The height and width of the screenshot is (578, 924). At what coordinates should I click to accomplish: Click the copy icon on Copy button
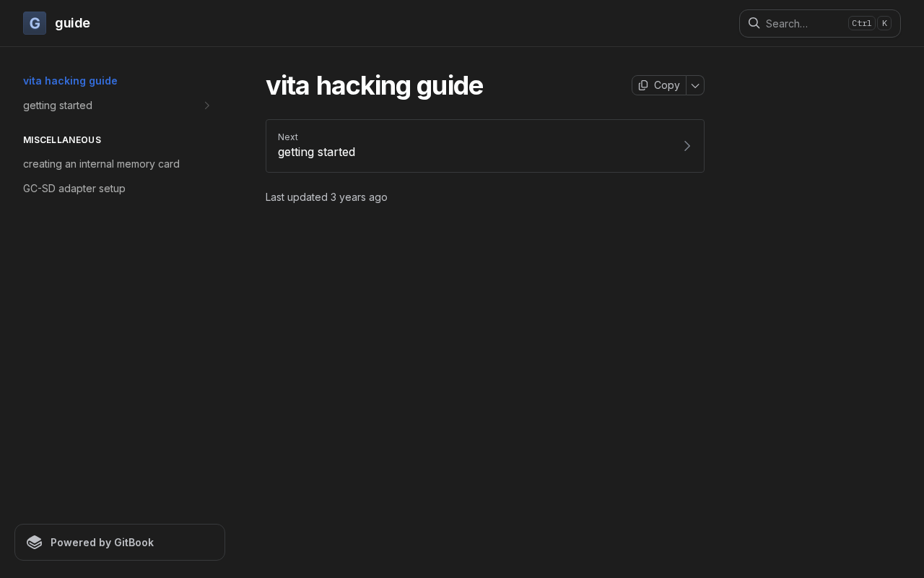[x=643, y=85]
